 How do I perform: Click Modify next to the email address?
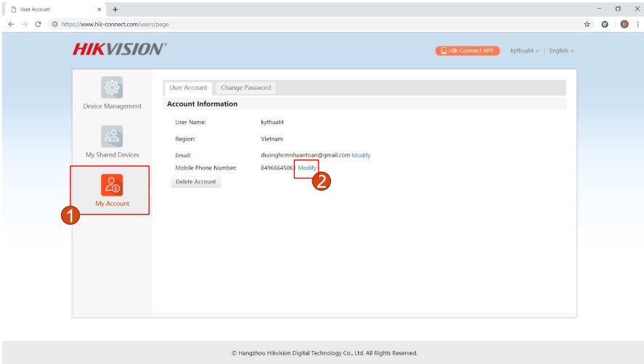point(361,155)
